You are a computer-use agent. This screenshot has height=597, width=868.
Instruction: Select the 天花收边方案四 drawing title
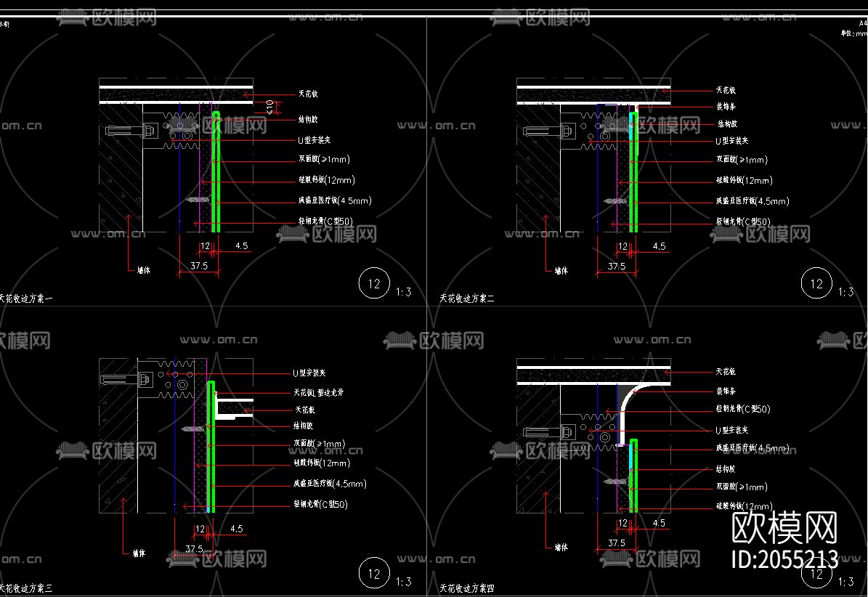click(466, 588)
